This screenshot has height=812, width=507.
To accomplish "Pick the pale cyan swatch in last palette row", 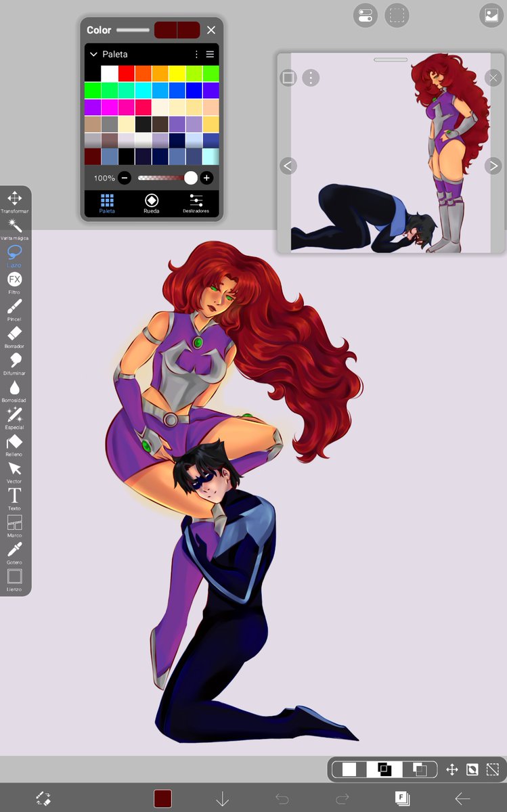I will tap(211, 157).
